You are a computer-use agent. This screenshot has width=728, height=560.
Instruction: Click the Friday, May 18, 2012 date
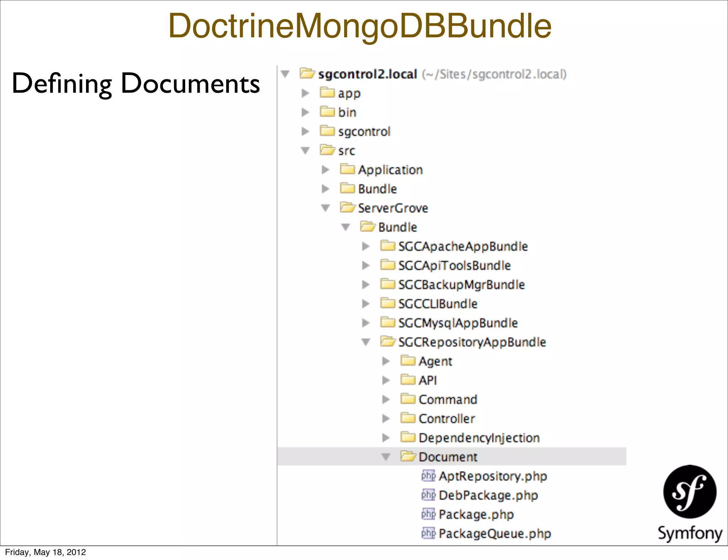(45, 552)
